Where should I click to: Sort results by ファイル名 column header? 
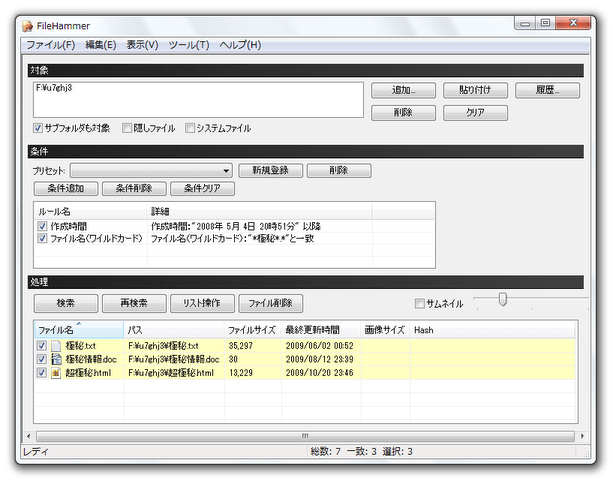[x=79, y=330]
